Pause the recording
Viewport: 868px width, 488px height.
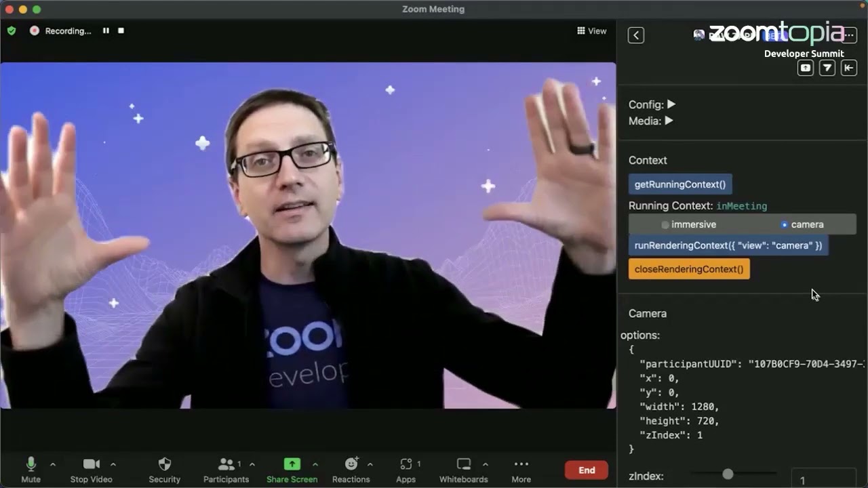point(106,30)
